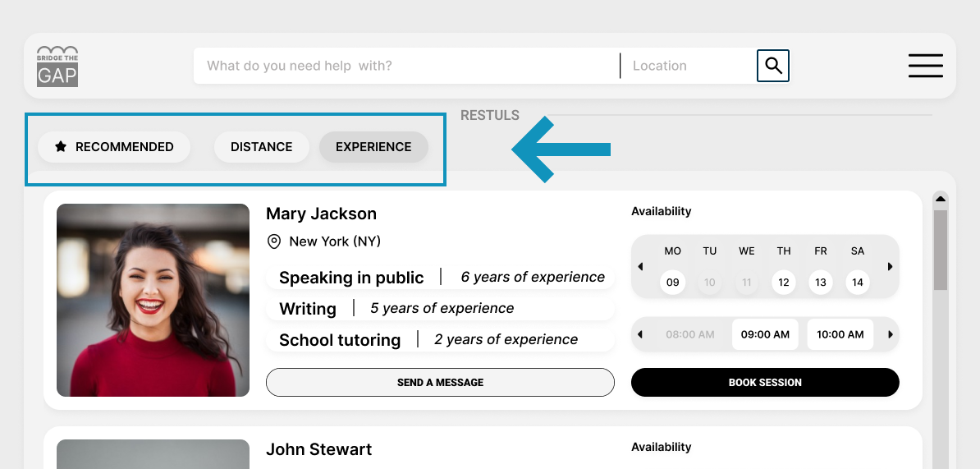Select Monday the 09 date

point(673,283)
